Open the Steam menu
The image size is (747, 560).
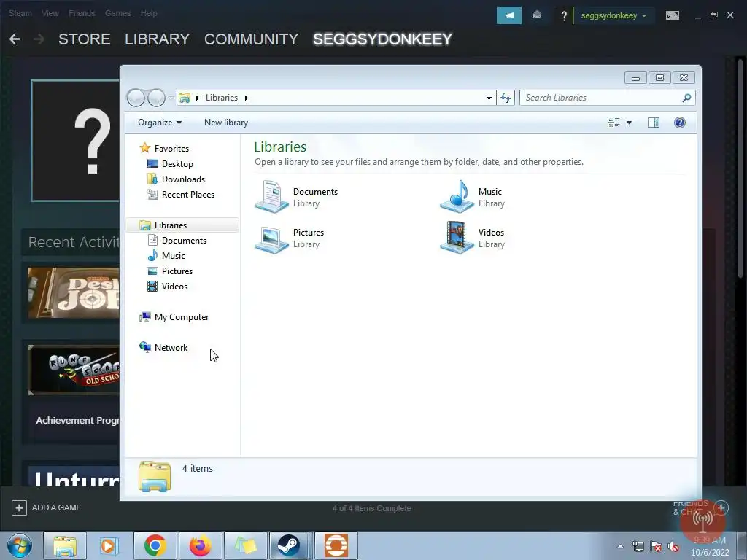[20, 13]
